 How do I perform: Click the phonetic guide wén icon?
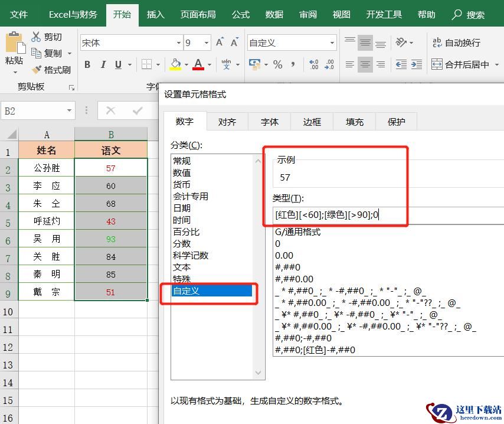tap(226, 64)
